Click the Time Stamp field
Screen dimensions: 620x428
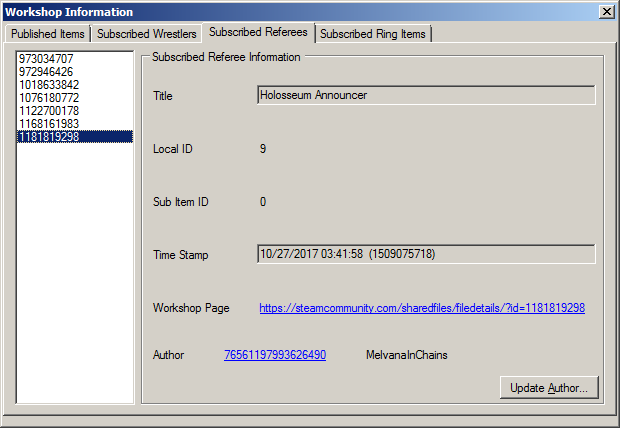click(426, 254)
